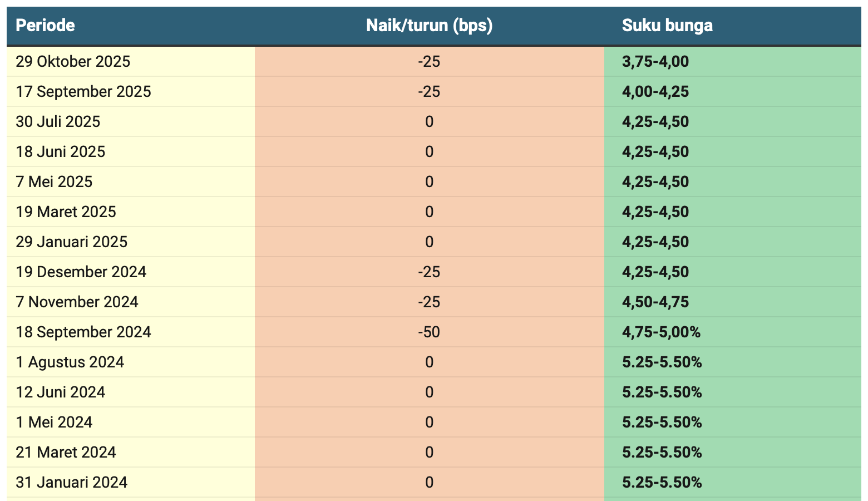This screenshot has height=501, width=868.
Task: Select the 1 Agustus 2024 date cell
Action: point(70,362)
